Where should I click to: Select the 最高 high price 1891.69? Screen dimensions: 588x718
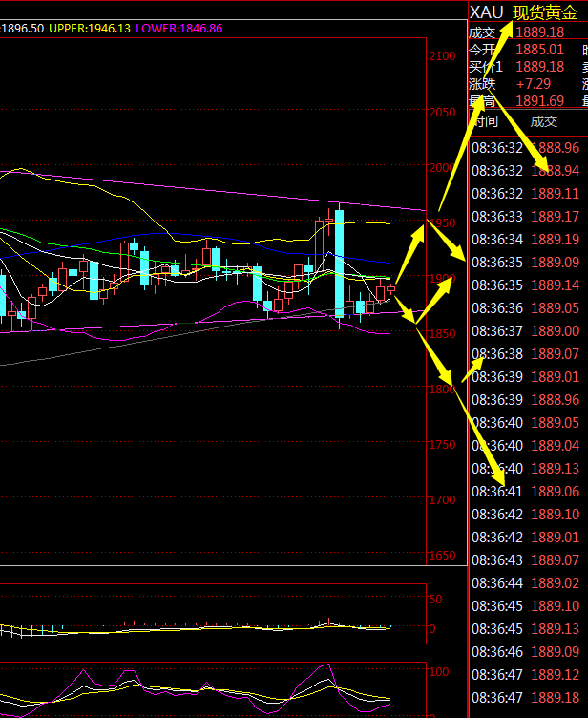coord(539,100)
